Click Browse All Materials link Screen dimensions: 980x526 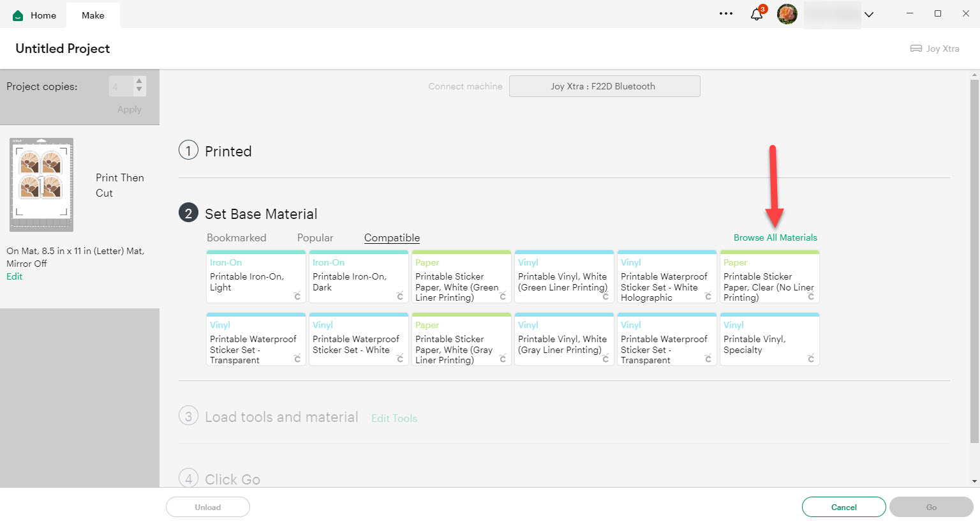pyautogui.click(x=775, y=237)
